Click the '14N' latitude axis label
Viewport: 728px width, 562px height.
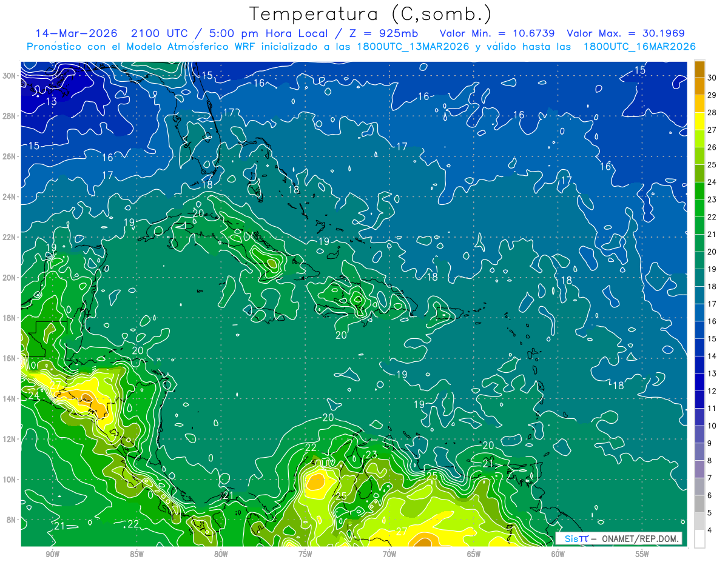(x=10, y=398)
